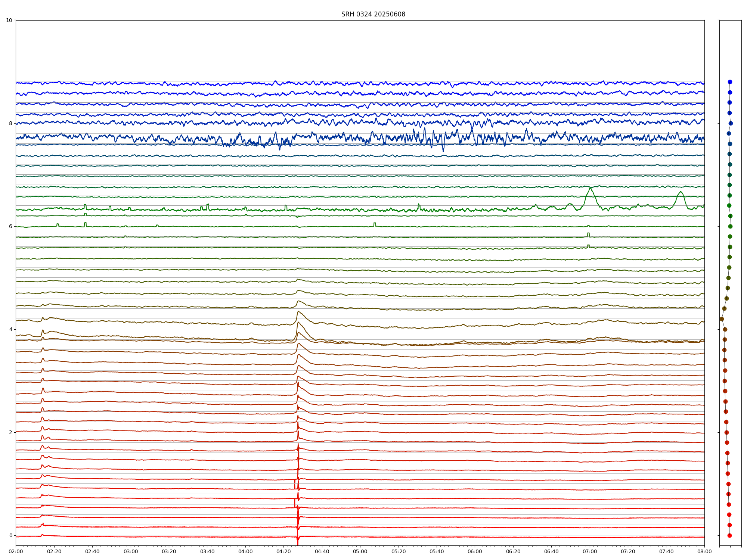Select the 07:00 tick label
Viewport: 747px width, 560px height.
coord(589,551)
